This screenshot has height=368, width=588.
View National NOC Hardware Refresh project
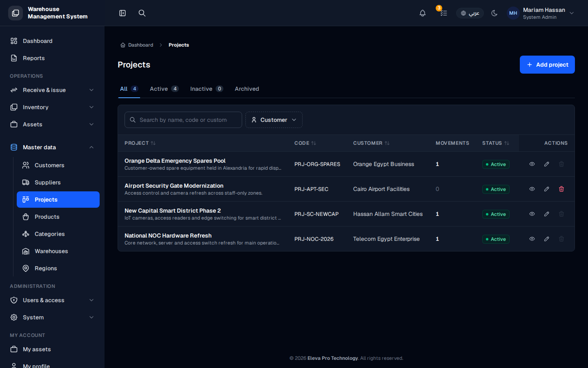click(x=532, y=239)
